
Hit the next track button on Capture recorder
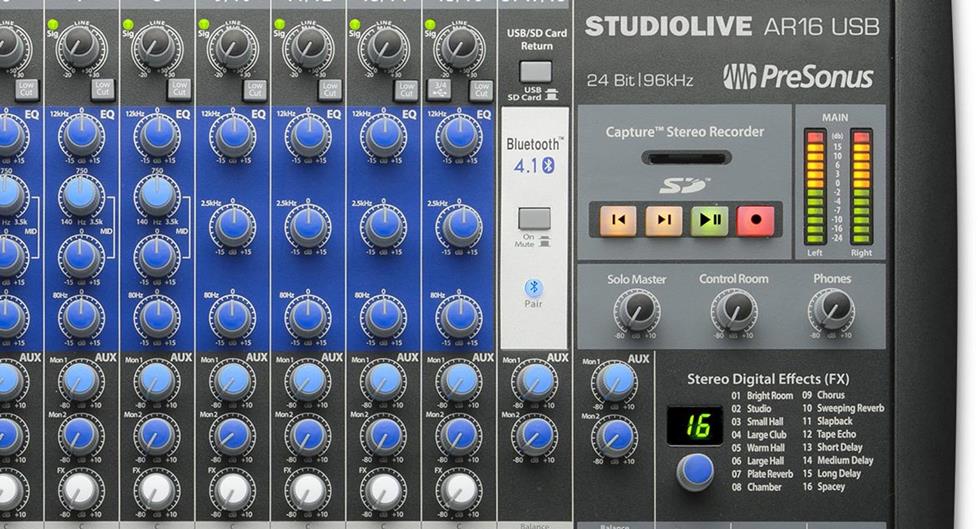[x=664, y=220]
